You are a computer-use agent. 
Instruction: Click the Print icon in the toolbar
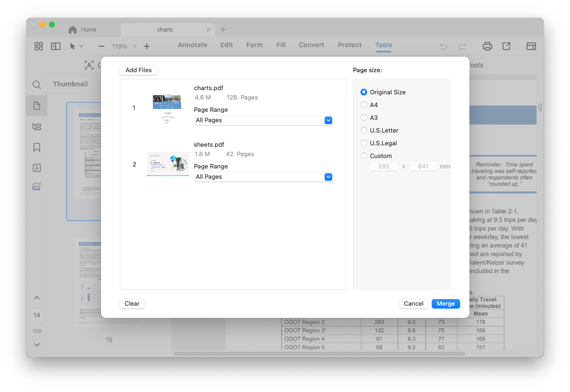click(487, 46)
